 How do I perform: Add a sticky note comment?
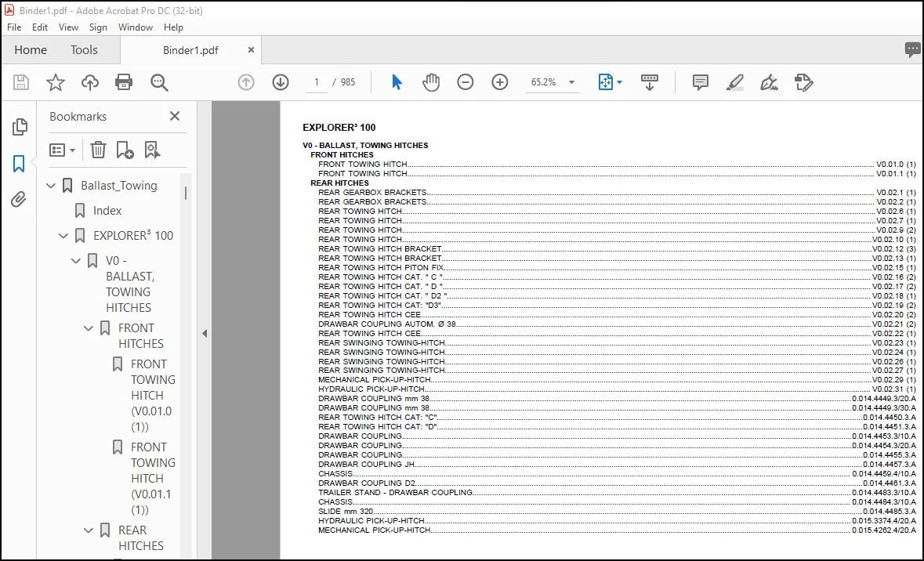[x=700, y=82]
